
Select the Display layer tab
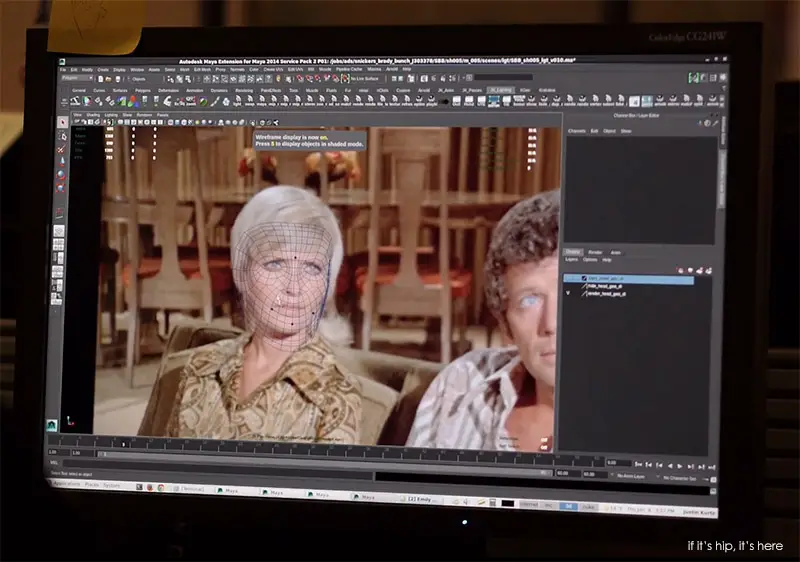(573, 252)
